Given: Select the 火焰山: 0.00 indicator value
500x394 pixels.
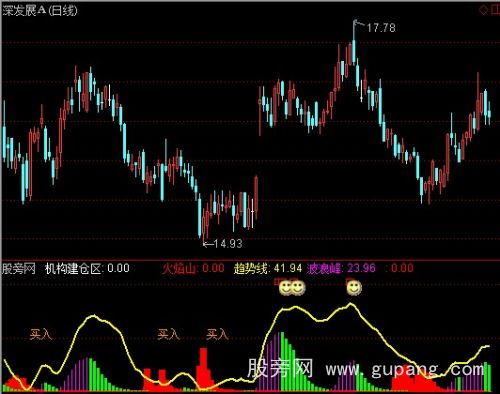Looking at the screenshot, I should (193, 268).
